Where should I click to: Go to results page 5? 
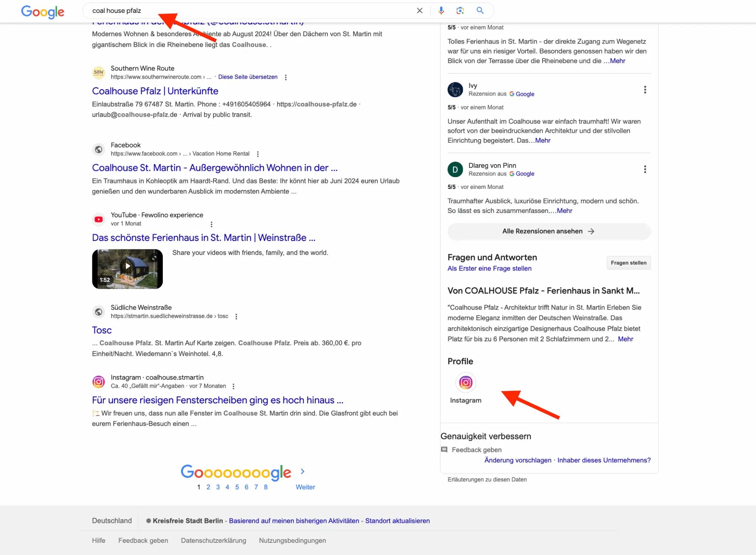tap(237, 487)
